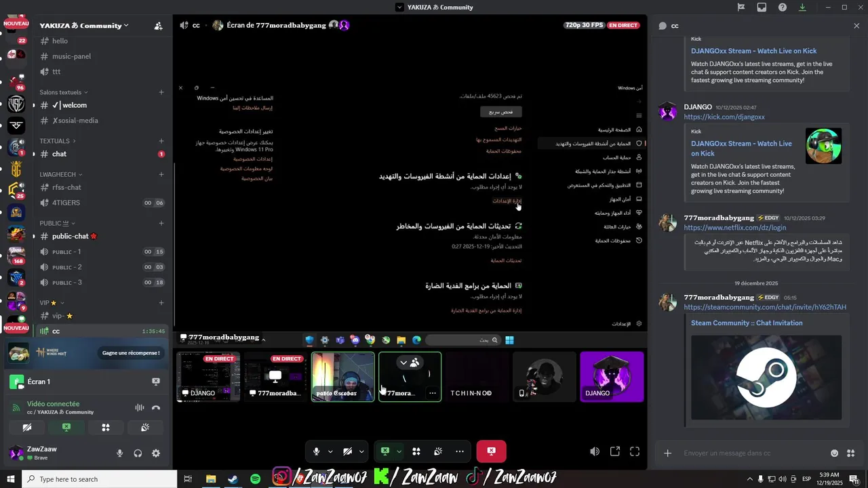Collapse the VIP category
This screenshot has height=488, width=868.
pos(52,303)
